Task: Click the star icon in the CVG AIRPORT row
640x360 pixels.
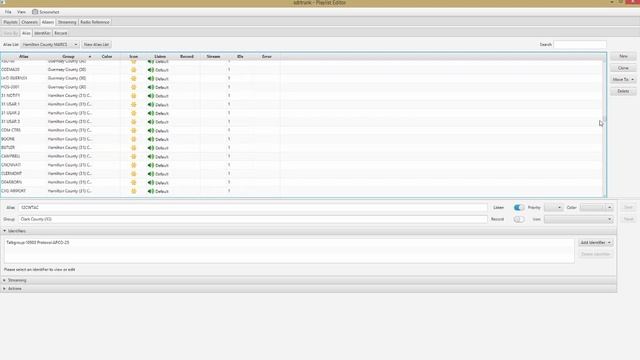Action: click(133, 191)
